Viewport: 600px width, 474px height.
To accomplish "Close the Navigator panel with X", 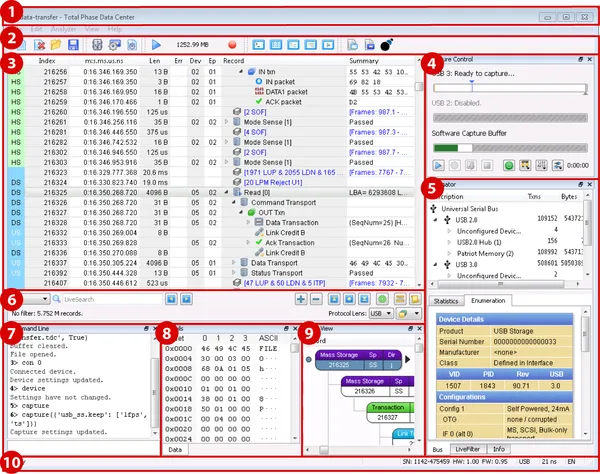I will tap(590, 184).
